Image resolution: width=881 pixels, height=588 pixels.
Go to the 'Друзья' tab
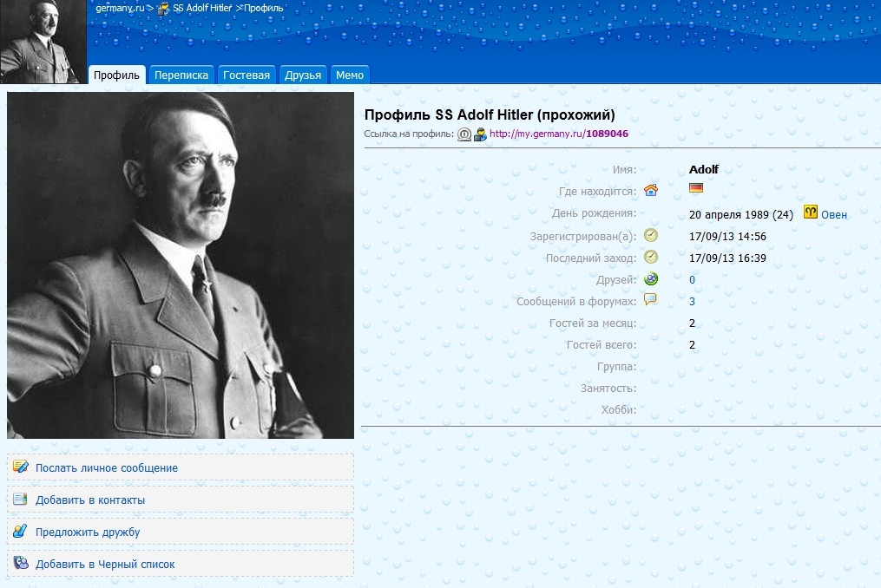[x=303, y=75]
